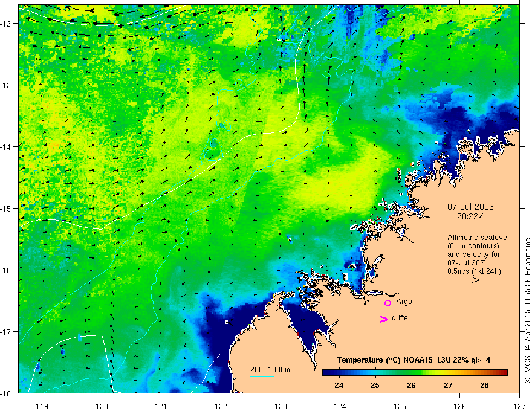Click longitude label 123 on axis

(x=281, y=406)
